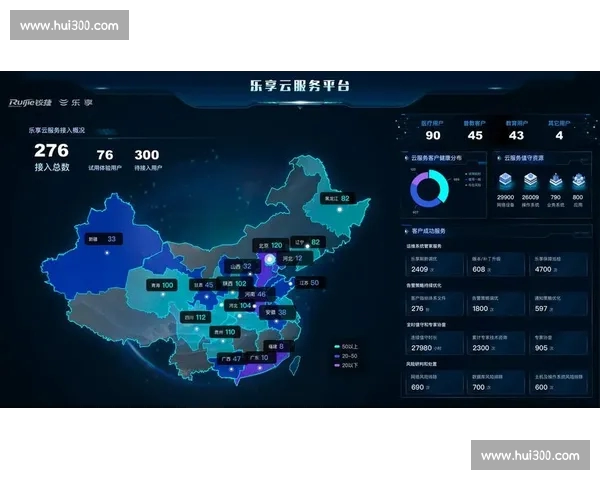Select the 50以上 legend color swatch
This screenshot has width=600, height=480.
(x=337, y=347)
